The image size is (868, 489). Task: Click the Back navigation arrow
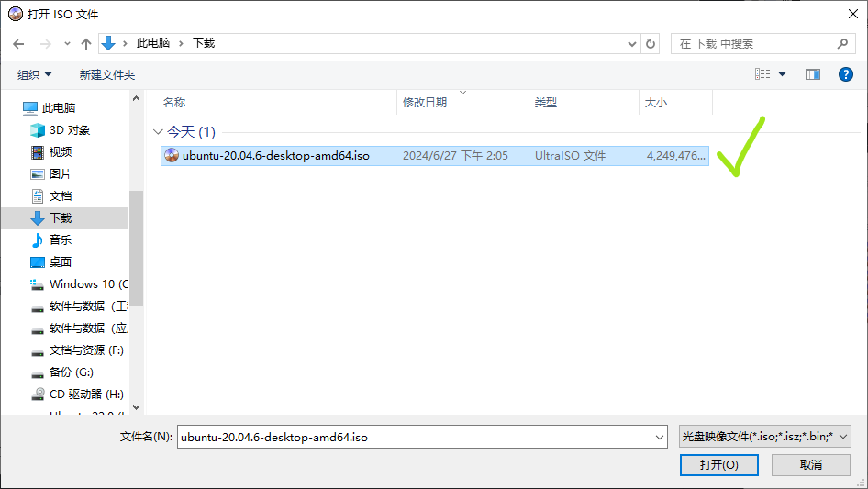pyautogui.click(x=19, y=43)
